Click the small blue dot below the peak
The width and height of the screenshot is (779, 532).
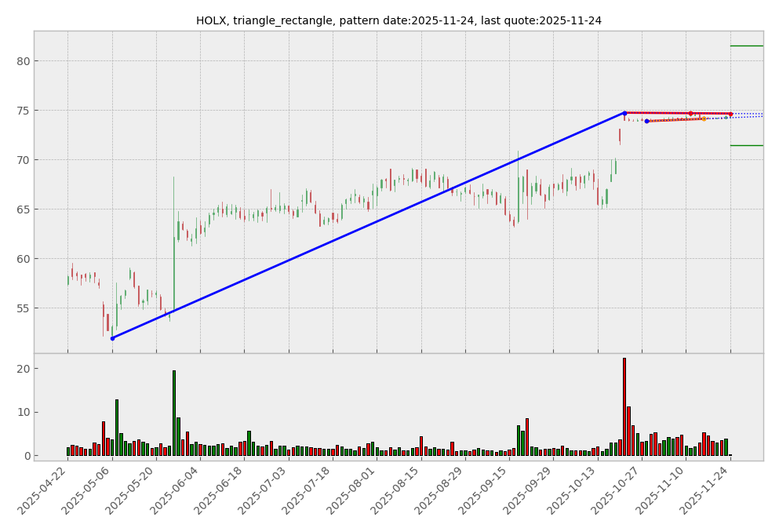pos(646,121)
